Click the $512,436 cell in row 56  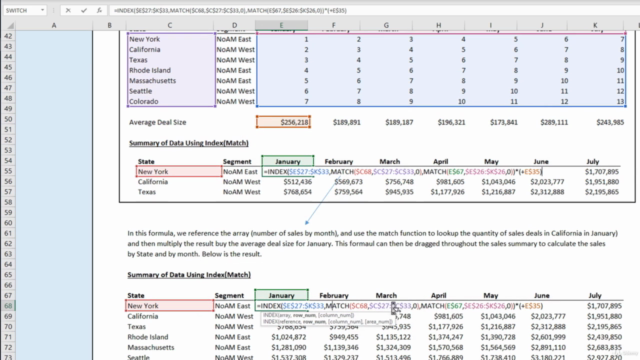coord(298,182)
